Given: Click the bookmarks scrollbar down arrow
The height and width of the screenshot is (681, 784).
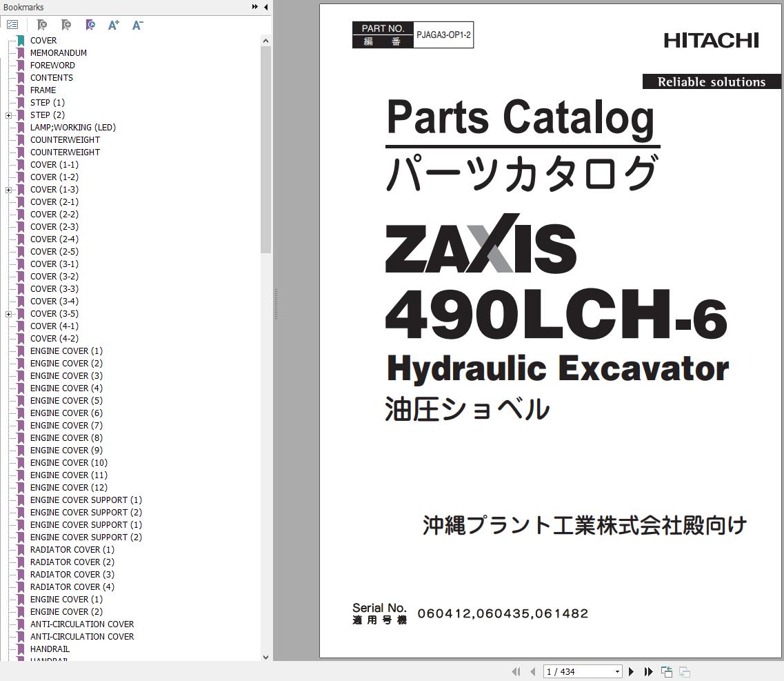Looking at the screenshot, I should (x=265, y=657).
